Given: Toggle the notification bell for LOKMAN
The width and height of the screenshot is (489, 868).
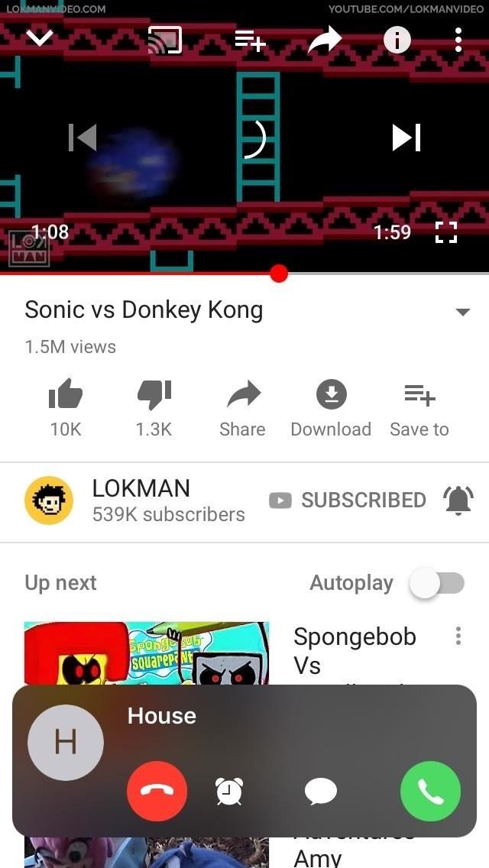Looking at the screenshot, I should [458, 500].
